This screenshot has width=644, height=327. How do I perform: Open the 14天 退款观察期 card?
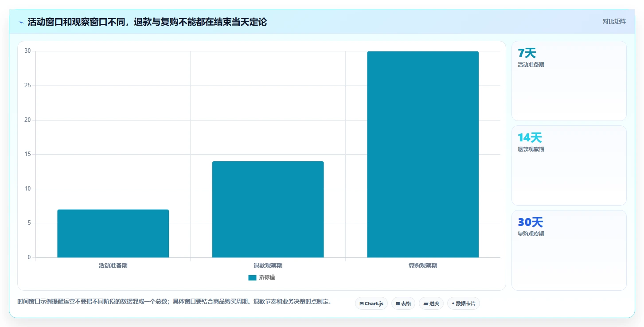[569, 165]
